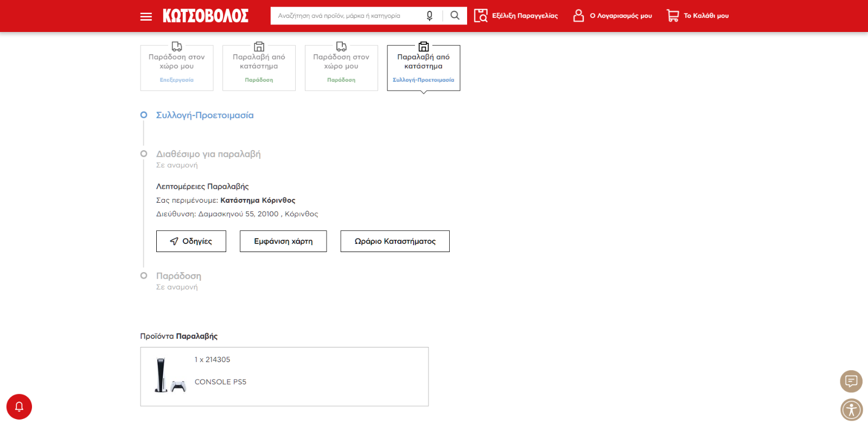
Task: Open Το Καλάθι μου cart link
Action: (x=698, y=16)
